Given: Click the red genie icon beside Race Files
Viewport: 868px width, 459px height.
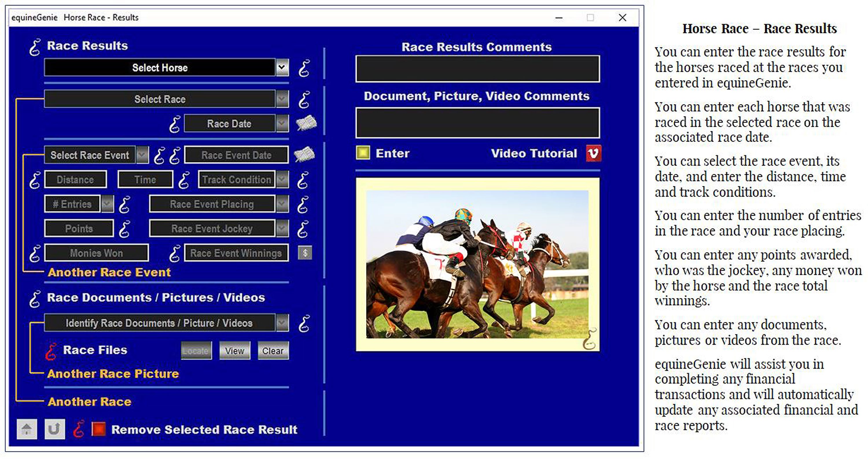Looking at the screenshot, I should coord(51,351).
